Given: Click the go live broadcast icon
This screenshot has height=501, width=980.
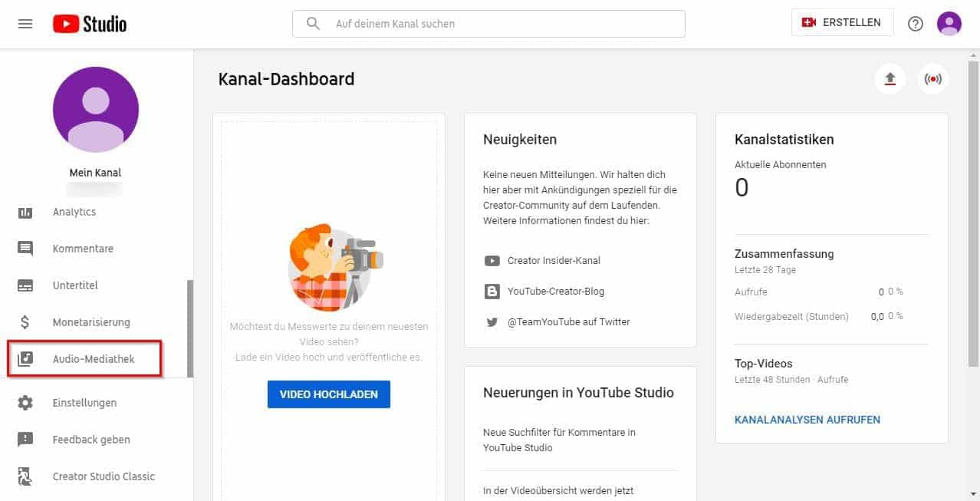Looking at the screenshot, I should 933,79.
